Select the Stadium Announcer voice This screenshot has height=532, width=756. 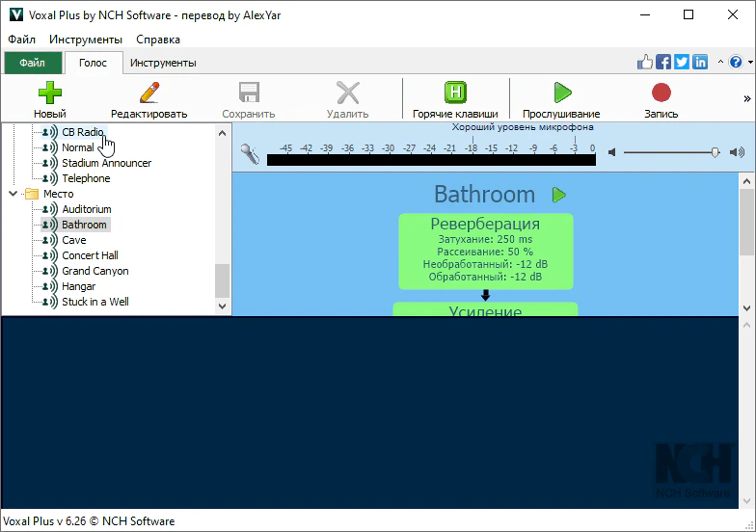point(106,163)
